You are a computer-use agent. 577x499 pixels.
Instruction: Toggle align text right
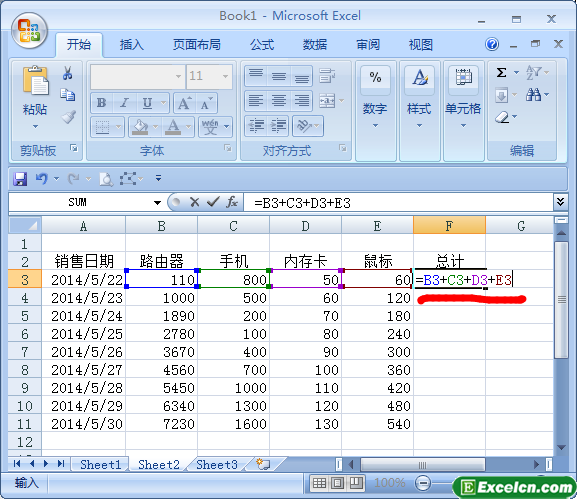click(x=301, y=101)
